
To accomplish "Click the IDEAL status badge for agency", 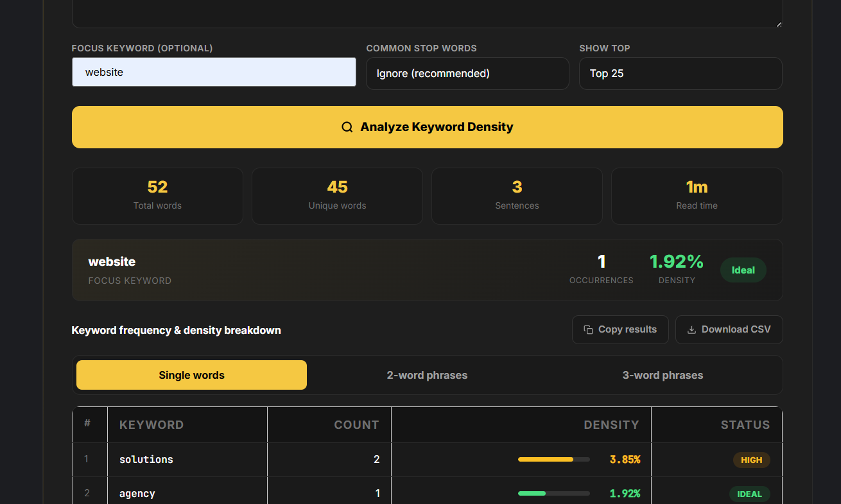I will coord(750,494).
